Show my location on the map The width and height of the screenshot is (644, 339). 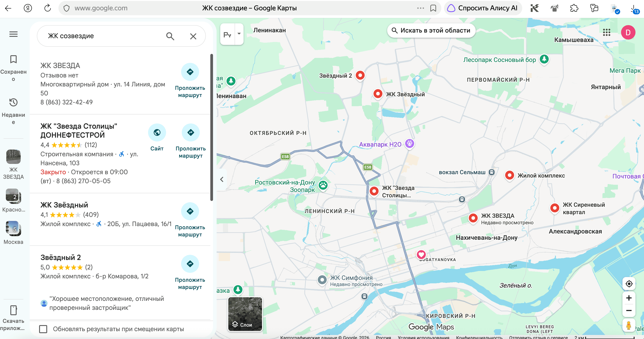point(629,284)
